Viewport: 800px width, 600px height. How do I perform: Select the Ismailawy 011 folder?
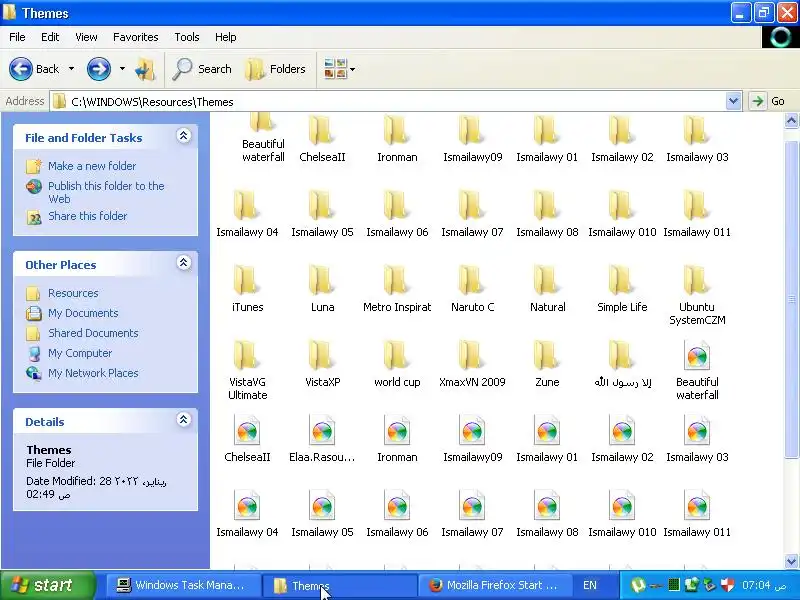tap(697, 213)
